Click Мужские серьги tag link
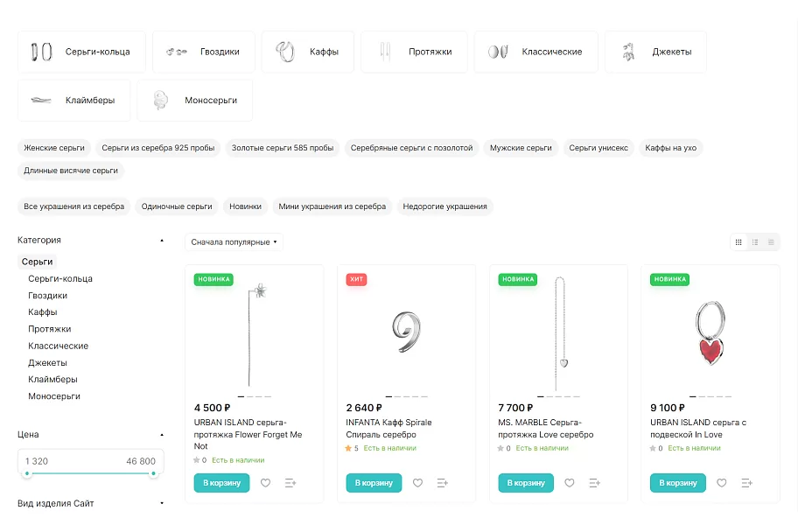This screenshot has width=798, height=532. [521, 148]
